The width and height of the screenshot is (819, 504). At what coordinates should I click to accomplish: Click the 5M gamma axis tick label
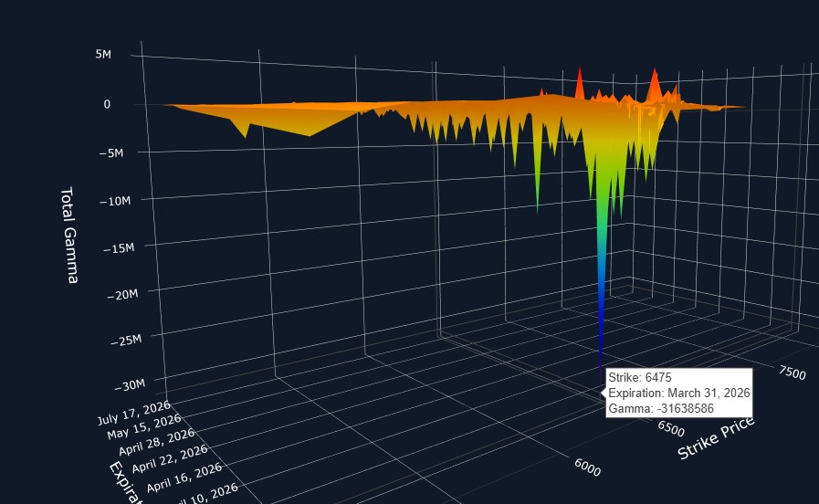point(103,54)
